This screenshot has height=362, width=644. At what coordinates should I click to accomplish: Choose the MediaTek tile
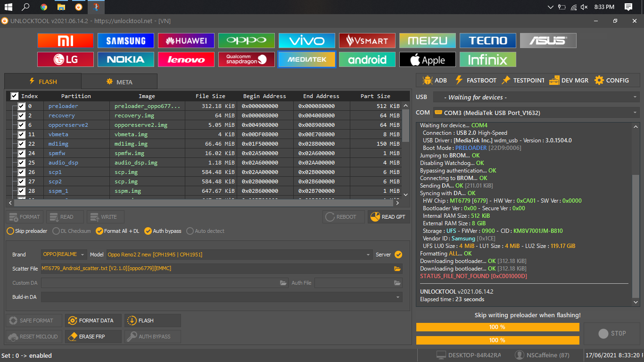click(307, 59)
